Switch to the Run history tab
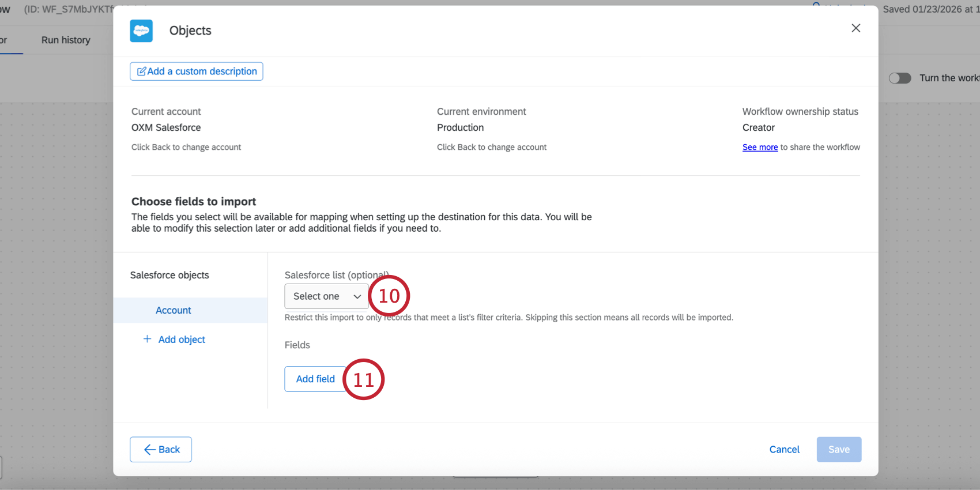The height and width of the screenshot is (490, 980). click(66, 40)
